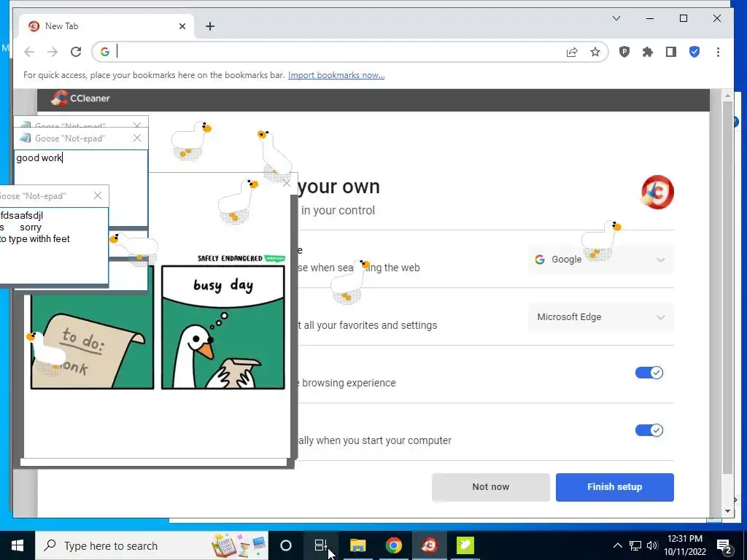747x560 pixels.
Task: Open the Extensions puzzle piece menu
Action: [648, 52]
